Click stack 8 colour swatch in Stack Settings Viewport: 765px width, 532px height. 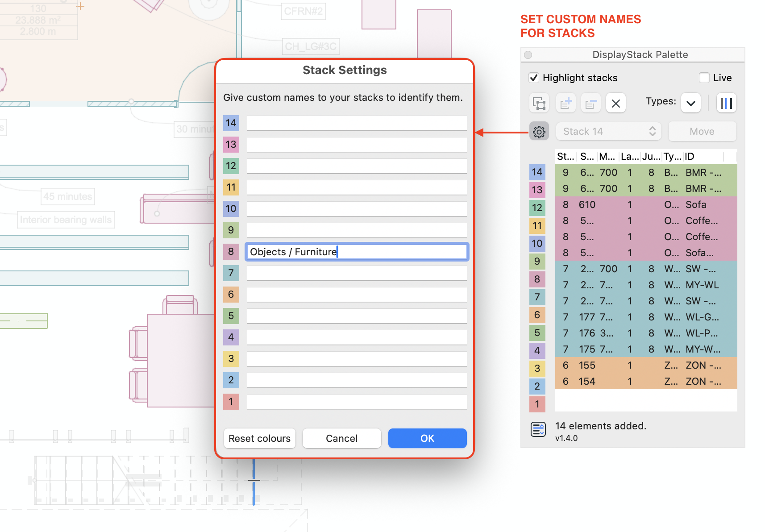[x=231, y=252]
